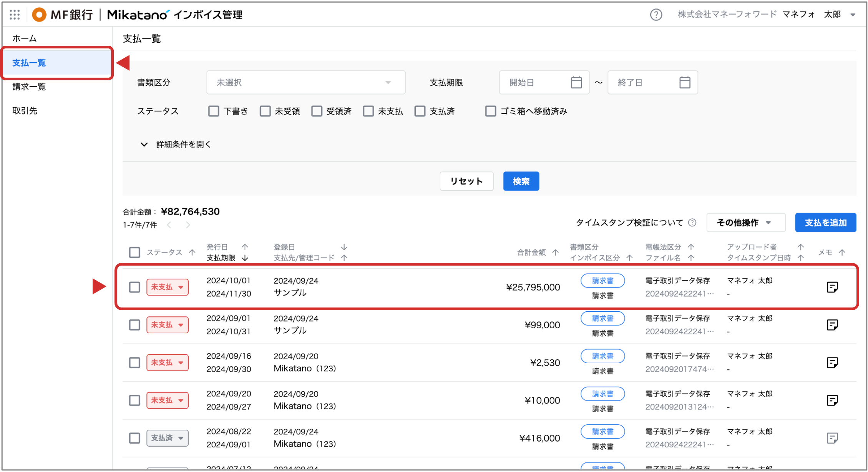Image resolution: width=868 pixels, height=472 pixels.
Task: Open その他操作 dropdown menu
Action: 745,223
